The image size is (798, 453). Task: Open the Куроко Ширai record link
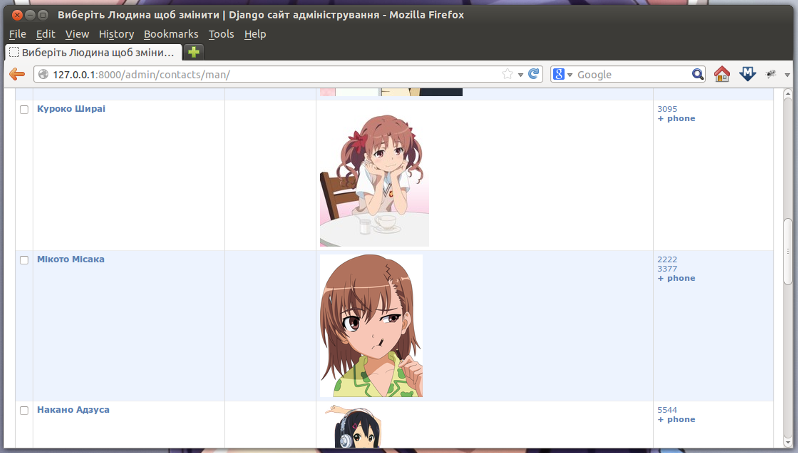click(71, 109)
